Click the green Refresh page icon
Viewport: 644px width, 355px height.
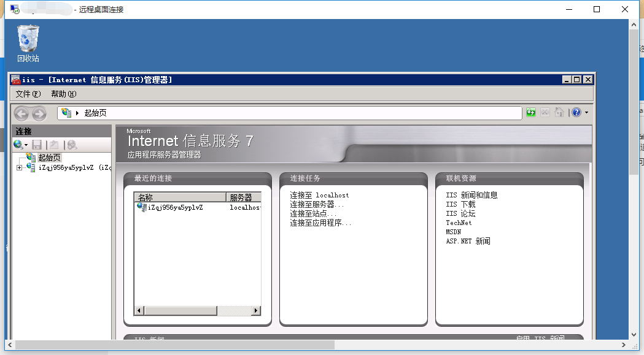click(531, 112)
